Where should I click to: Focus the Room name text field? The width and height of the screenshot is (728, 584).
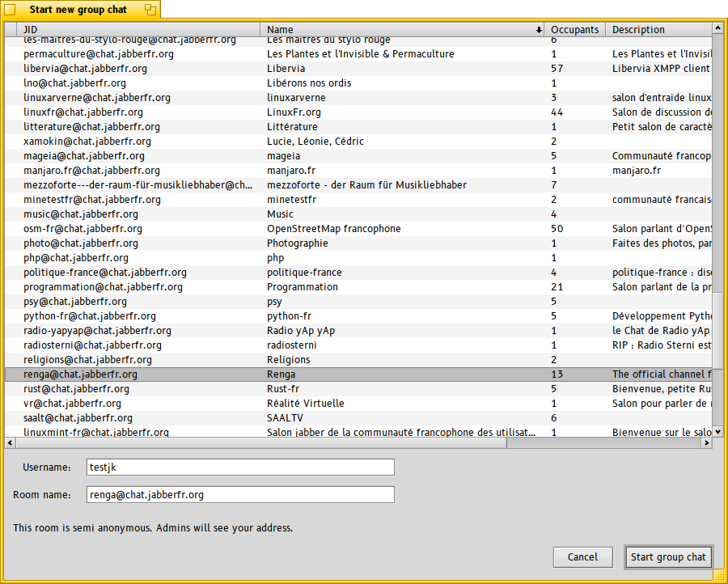240,495
